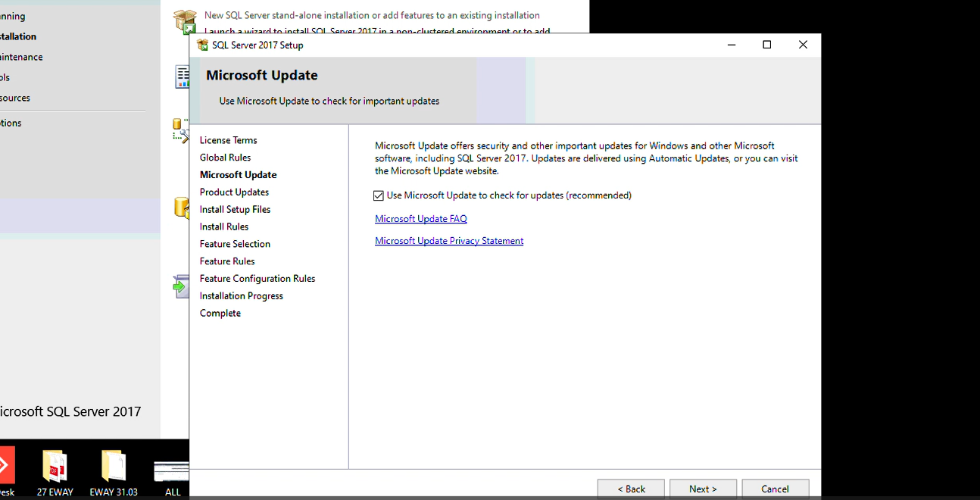The image size is (980, 500).
Task: Click the SQL Server 2017 Setup title icon
Action: point(202,45)
